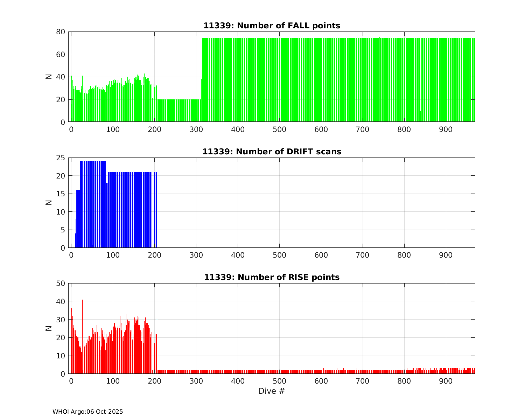Click the 700 tick label under RISE chart
The image size is (525, 420).
pyautogui.click(x=363, y=381)
